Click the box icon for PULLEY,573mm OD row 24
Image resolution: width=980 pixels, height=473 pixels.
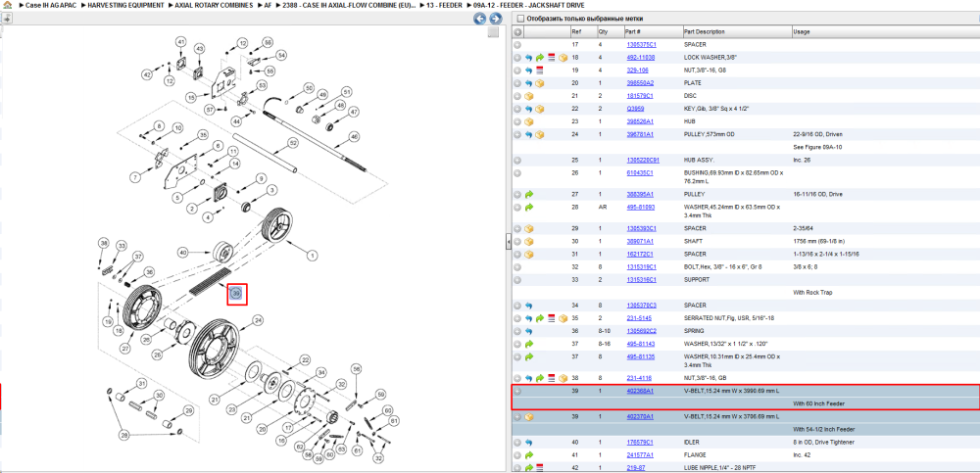pyautogui.click(x=540, y=134)
